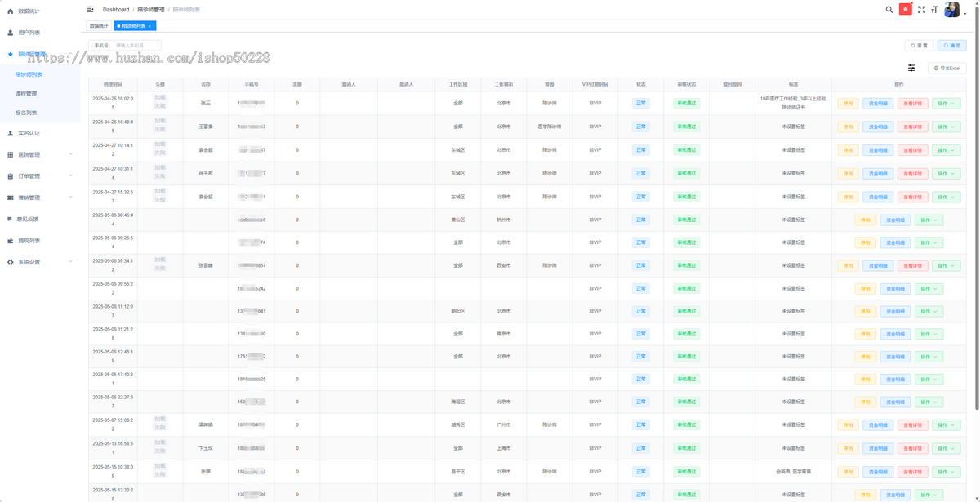Expand the 系统设置 sidebar group
The width and height of the screenshot is (980, 502).
[70, 262]
